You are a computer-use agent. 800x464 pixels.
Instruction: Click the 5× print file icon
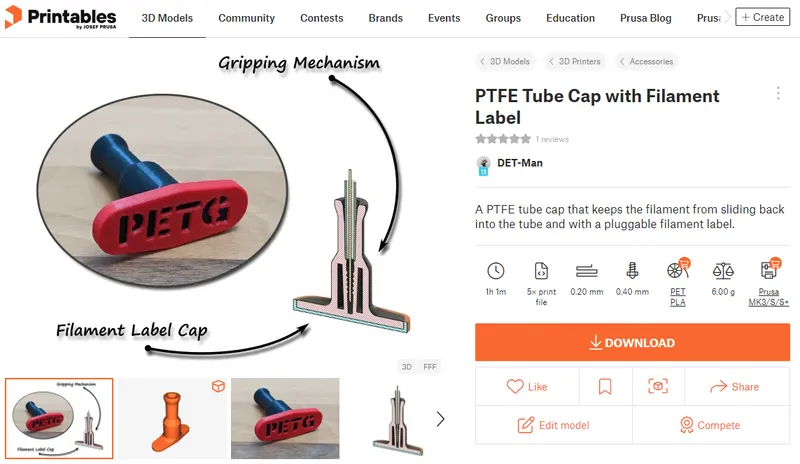[x=541, y=271]
